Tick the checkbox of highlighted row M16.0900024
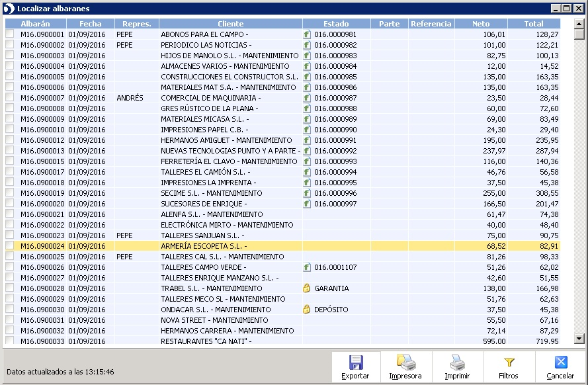This screenshot has width=588, height=385. pyautogui.click(x=10, y=245)
